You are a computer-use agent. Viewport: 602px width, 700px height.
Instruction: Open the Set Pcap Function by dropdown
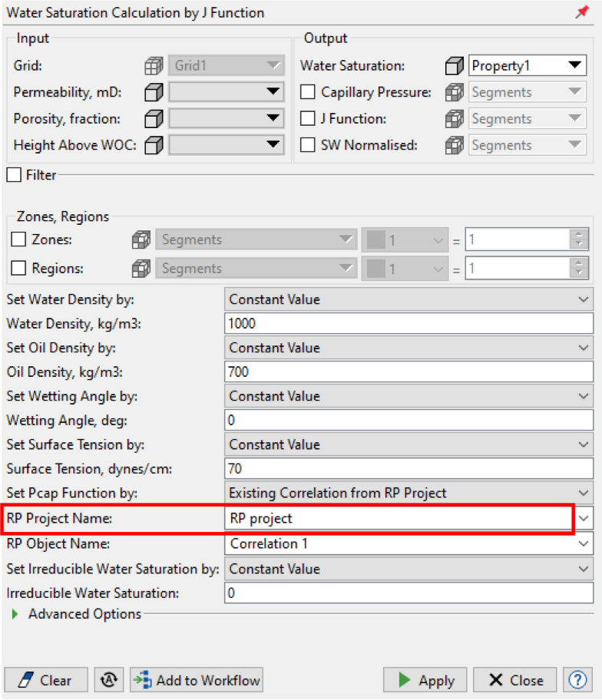pos(409,493)
